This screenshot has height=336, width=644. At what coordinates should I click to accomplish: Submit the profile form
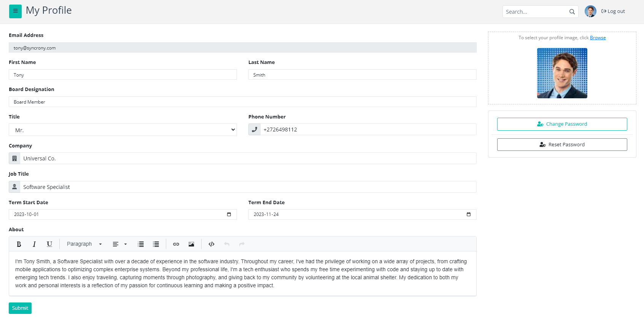(20, 308)
